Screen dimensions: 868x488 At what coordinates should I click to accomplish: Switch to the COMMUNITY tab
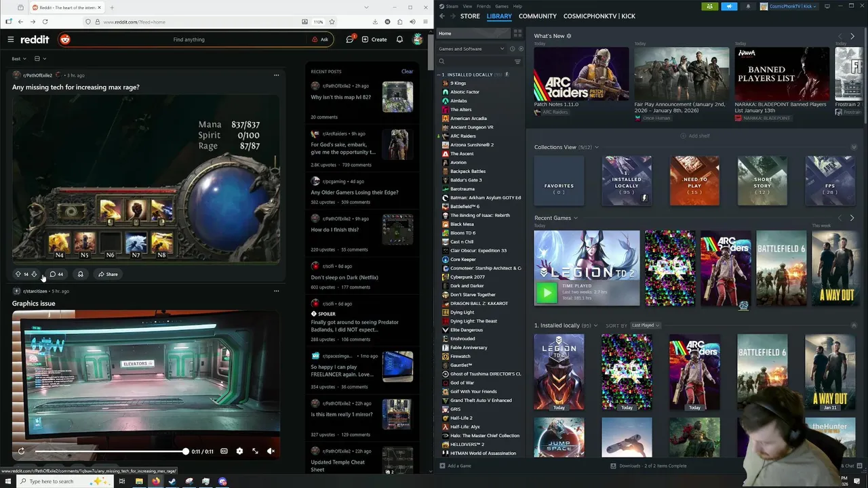click(538, 16)
